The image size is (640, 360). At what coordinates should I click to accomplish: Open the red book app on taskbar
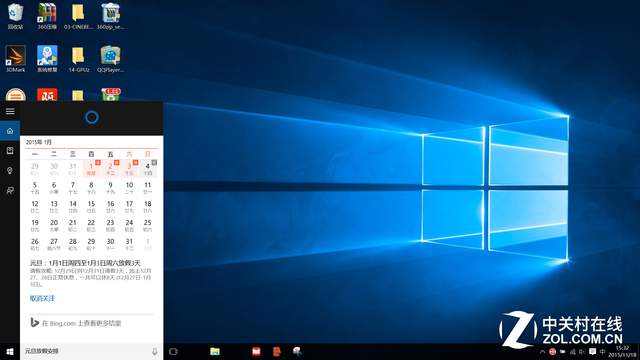point(256,351)
